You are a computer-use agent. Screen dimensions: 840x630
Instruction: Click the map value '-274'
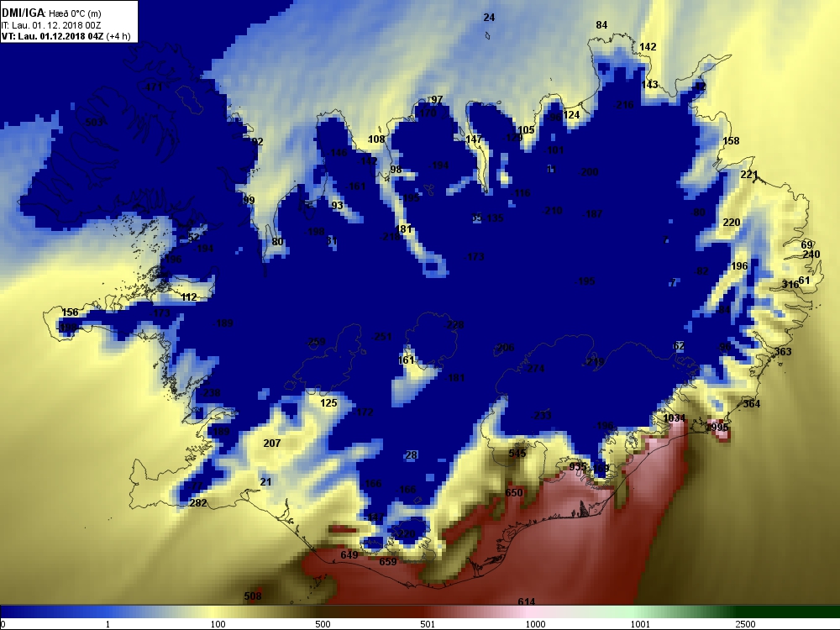534,369
